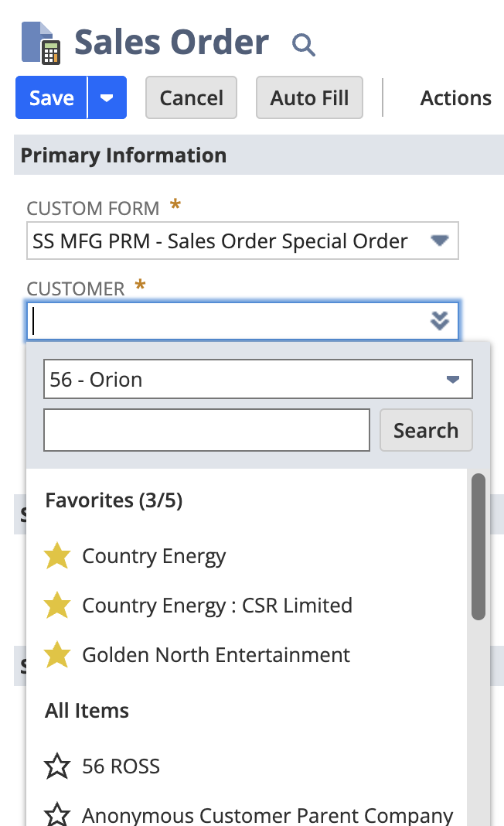Star 56 ROSS as a favorite
Screen dimensions: 504x826
click(57, 766)
